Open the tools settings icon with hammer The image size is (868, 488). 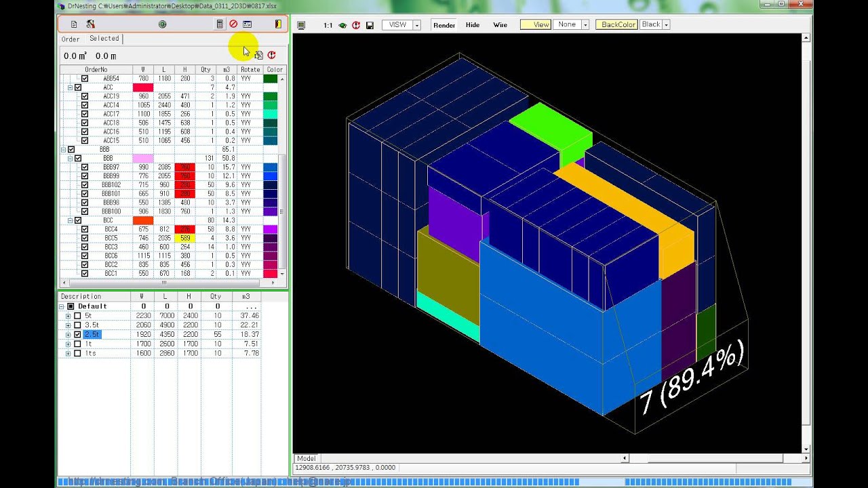pos(91,24)
